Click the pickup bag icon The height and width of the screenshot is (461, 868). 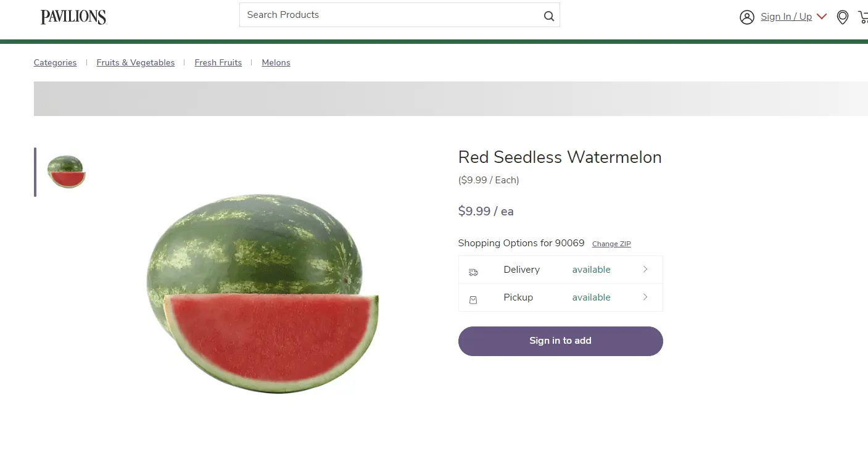473,300
